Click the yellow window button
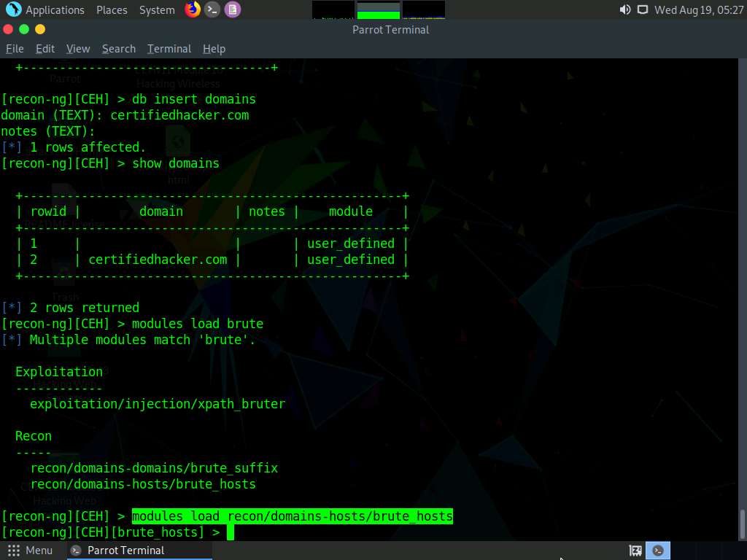 click(x=40, y=29)
